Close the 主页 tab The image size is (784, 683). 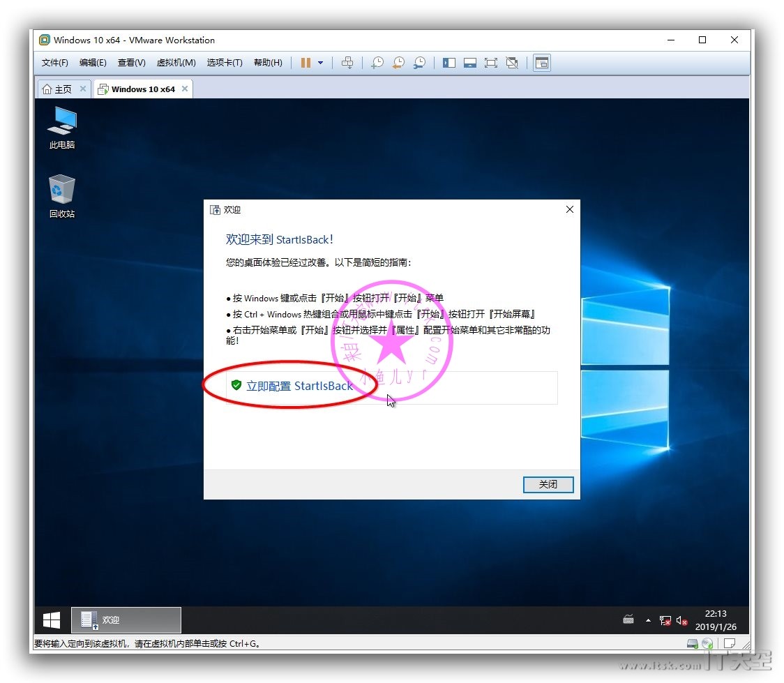83,89
